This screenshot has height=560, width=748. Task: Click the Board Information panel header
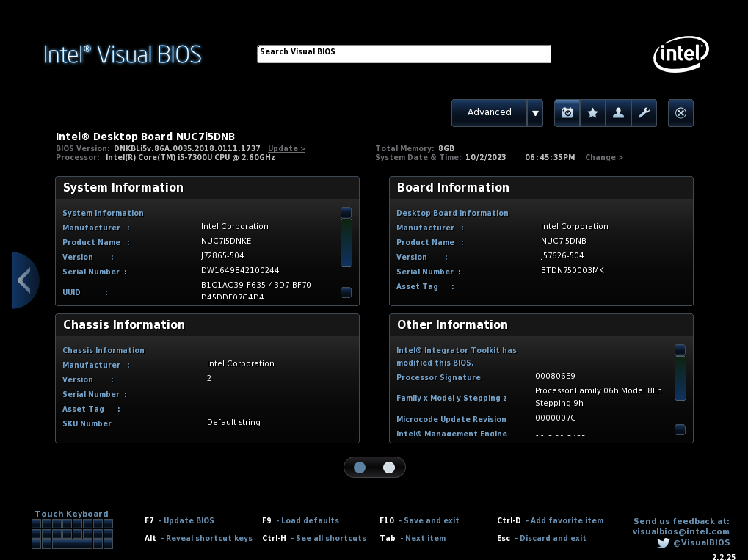point(541,187)
